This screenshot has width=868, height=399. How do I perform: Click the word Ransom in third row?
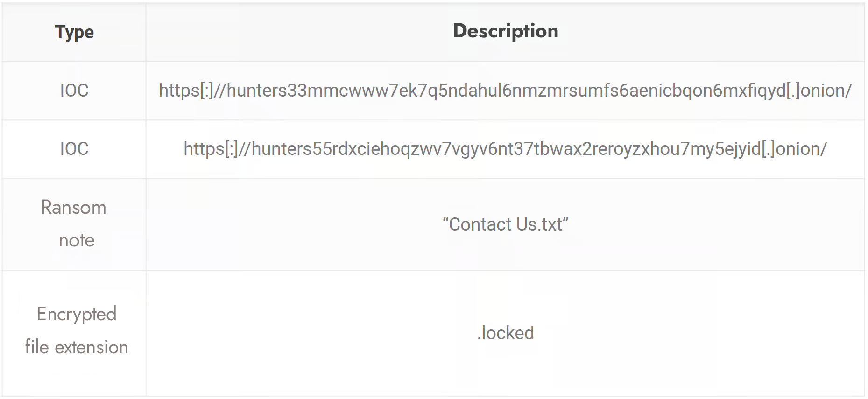tap(74, 208)
